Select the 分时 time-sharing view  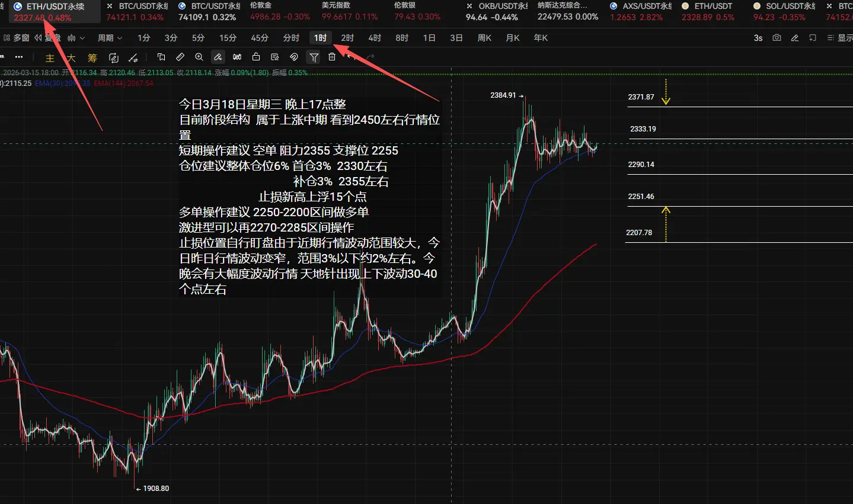click(291, 38)
